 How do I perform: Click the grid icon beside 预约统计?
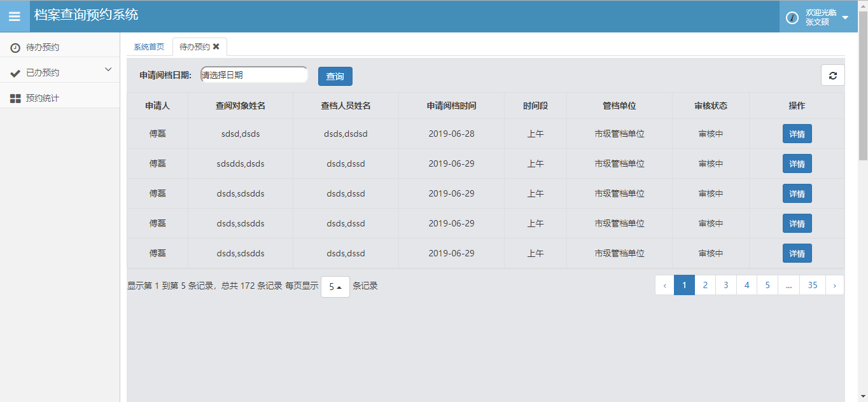click(15, 99)
